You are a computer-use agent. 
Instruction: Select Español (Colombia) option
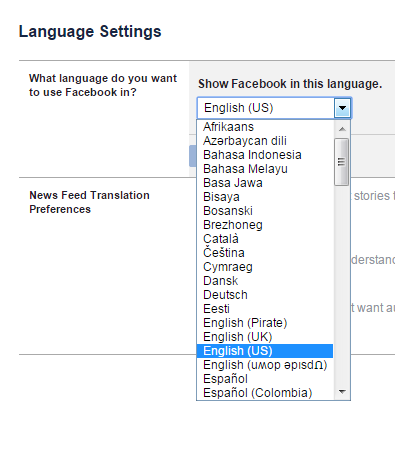click(x=265, y=393)
